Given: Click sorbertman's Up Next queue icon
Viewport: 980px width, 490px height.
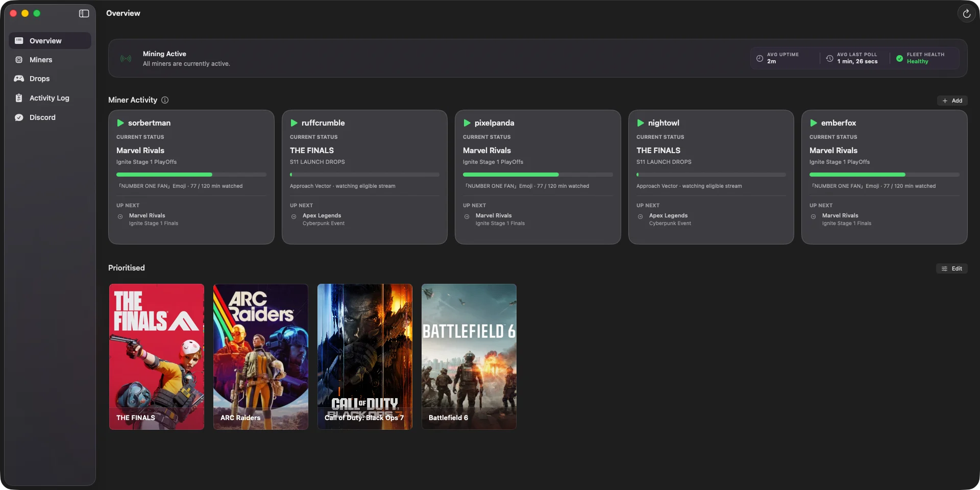Looking at the screenshot, I should point(120,217).
